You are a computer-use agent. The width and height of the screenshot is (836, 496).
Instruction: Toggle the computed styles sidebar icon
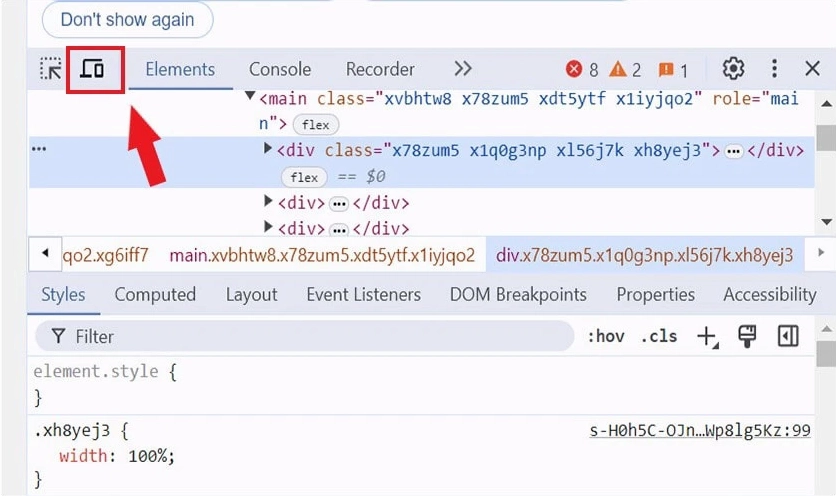pyautogui.click(x=788, y=336)
